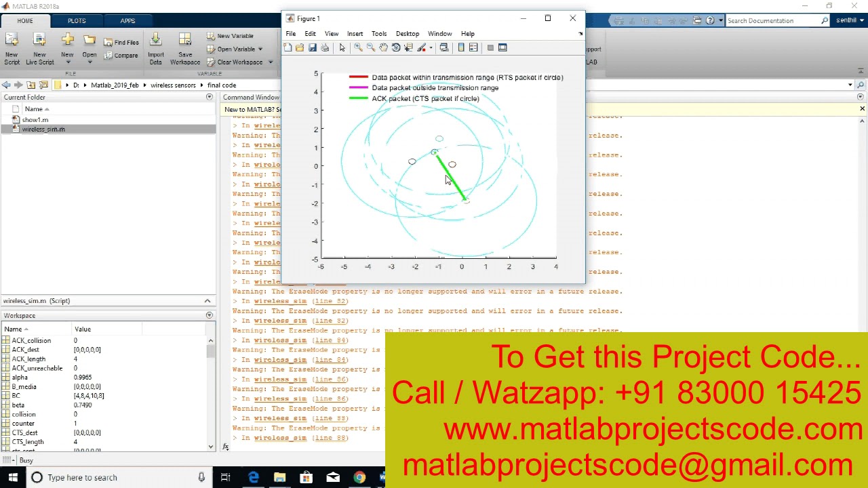Click New Variable in ribbon
This screenshot has width=868, height=488.
(230, 36)
